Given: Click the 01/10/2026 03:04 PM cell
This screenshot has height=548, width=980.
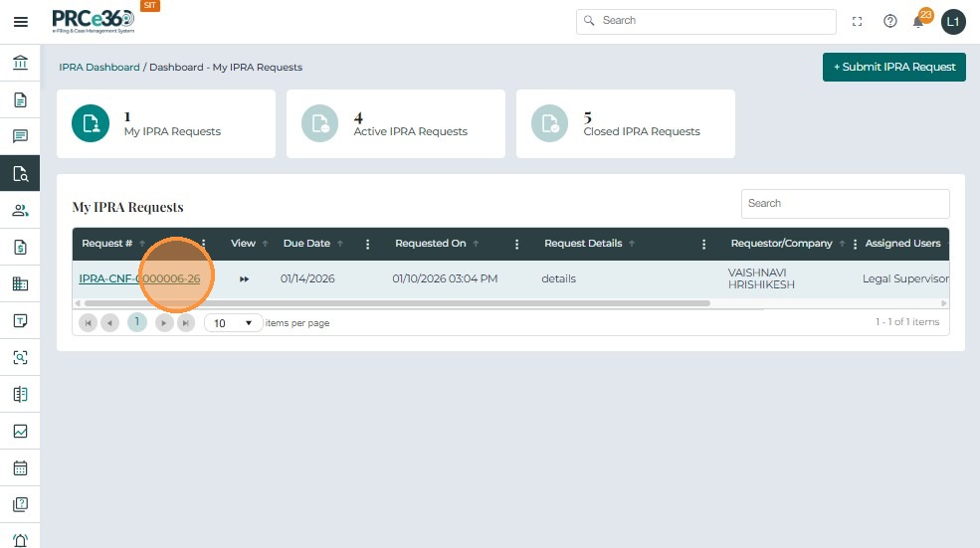Looking at the screenshot, I should tap(445, 278).
